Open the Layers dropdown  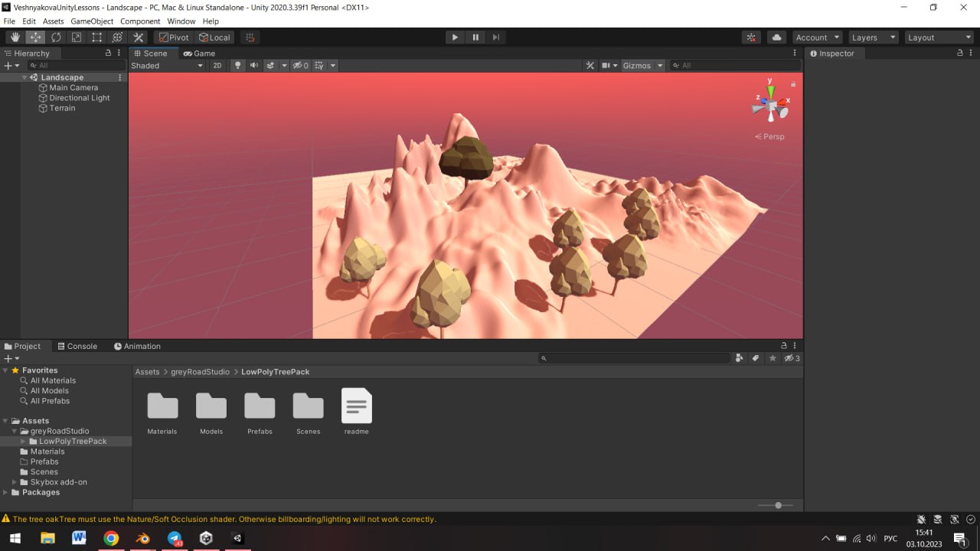tap(873, 37)
